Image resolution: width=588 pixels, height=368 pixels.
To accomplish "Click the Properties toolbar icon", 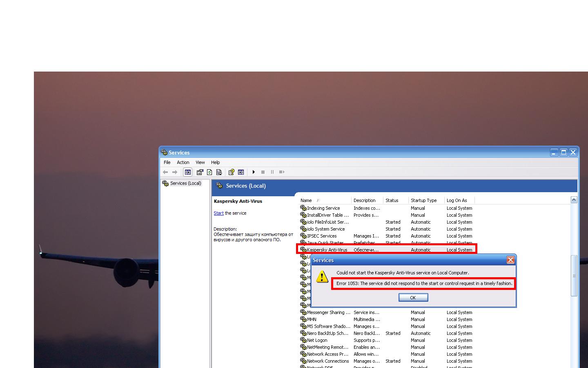I will (x=200, y=172).
